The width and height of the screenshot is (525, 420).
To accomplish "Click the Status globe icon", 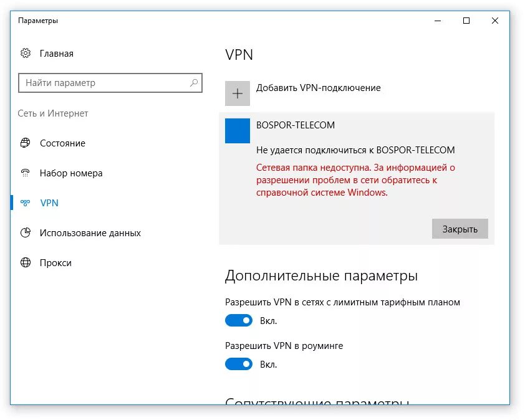I will (26, 143).
